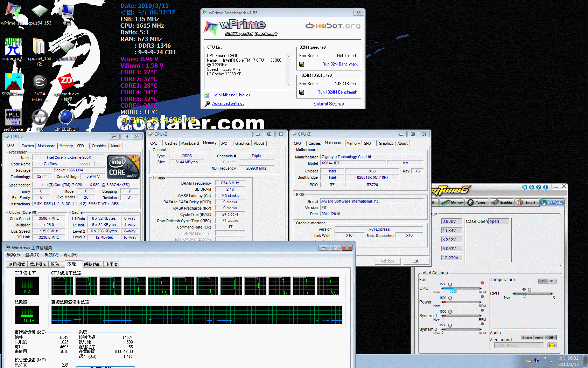Click the wrench icon beside Advanced Settings

coord(207,103)
